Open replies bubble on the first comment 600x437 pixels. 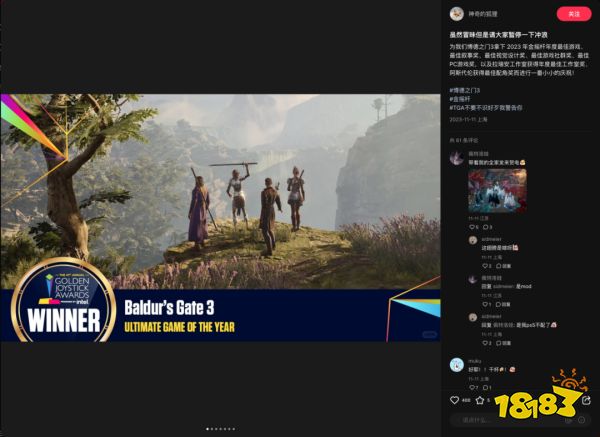click(x=487, y=227)
